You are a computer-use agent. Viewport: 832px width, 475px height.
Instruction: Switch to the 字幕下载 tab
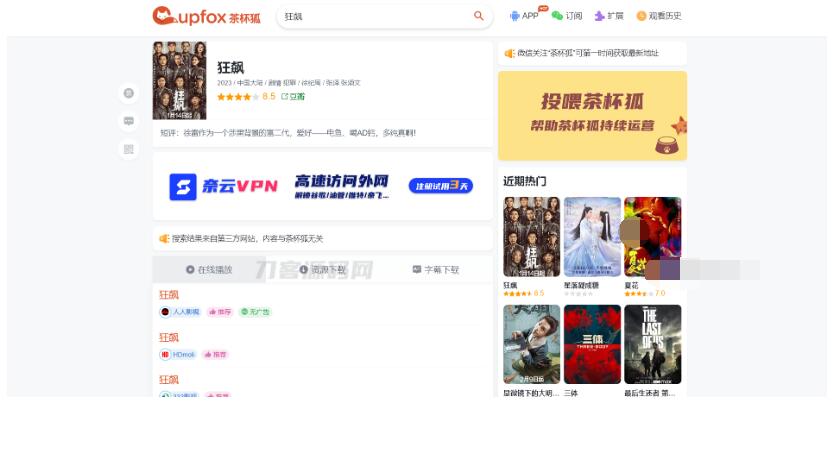436,270
